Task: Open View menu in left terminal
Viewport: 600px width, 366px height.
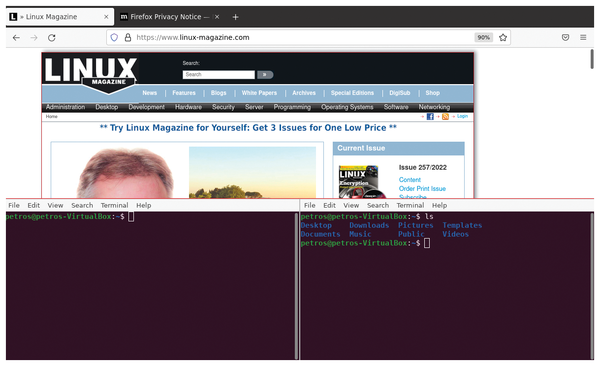Action: click(x=55, y=205)
